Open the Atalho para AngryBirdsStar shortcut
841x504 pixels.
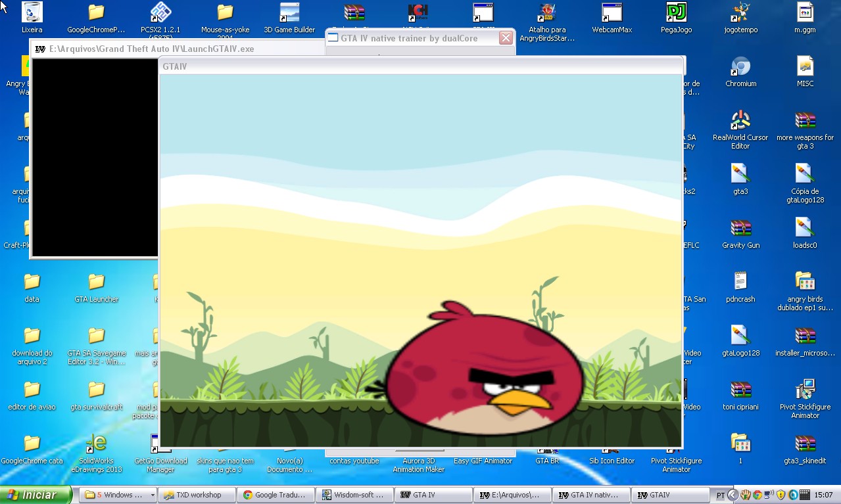[547, 12]
